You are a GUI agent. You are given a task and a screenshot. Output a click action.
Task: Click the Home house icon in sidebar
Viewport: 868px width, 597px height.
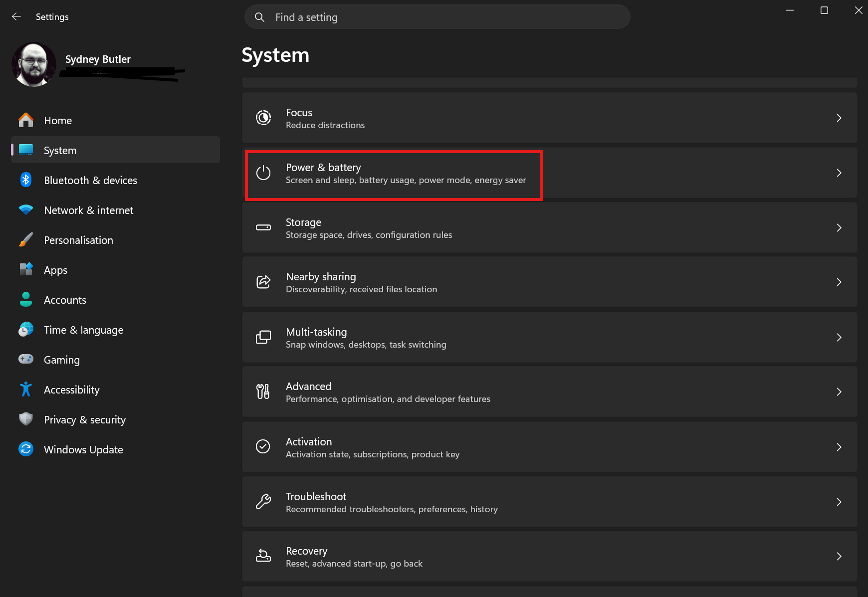pos(26,120)
